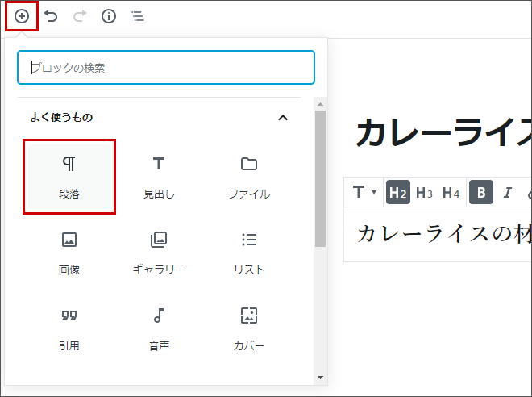Image resolution: width=532 pixels, height=397 pixels.
Task: Click the よく使うもの section label
Action: pos(61,118)
